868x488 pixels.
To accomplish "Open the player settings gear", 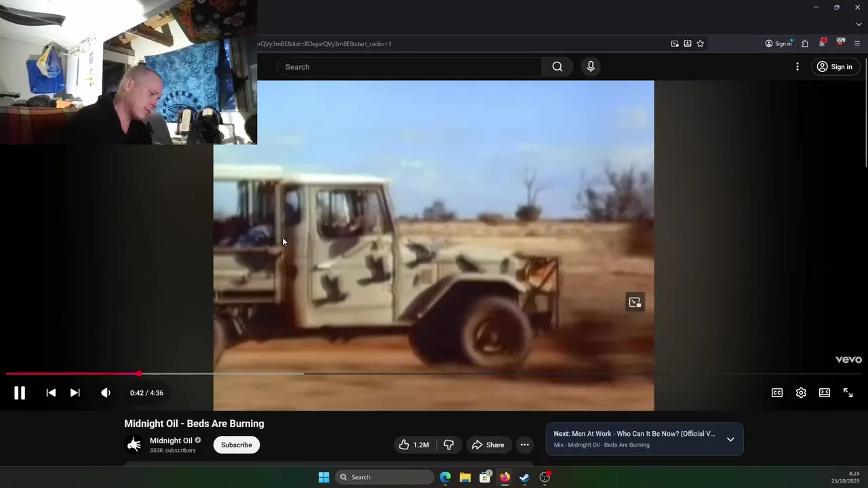I will tap(801, 393).
